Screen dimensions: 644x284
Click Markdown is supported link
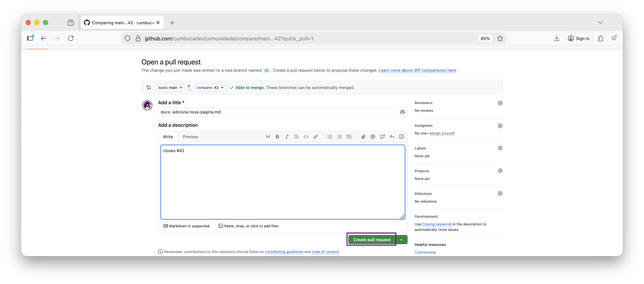coord(186,226)
